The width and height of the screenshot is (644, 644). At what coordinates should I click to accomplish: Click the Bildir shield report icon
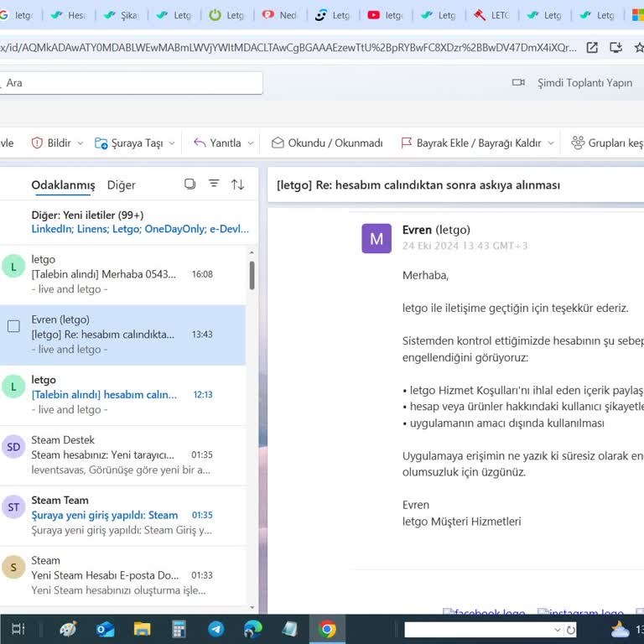(x=37, y=143)
